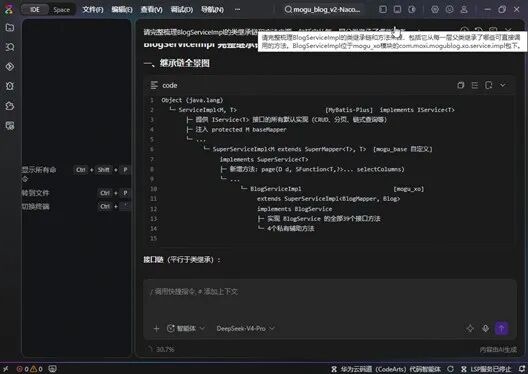Open the sidebar icon below the debug icon

10,106
